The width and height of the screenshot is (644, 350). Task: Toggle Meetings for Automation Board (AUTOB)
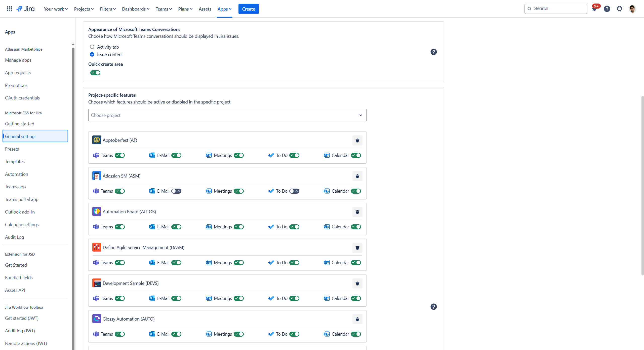tap(239, 227)
